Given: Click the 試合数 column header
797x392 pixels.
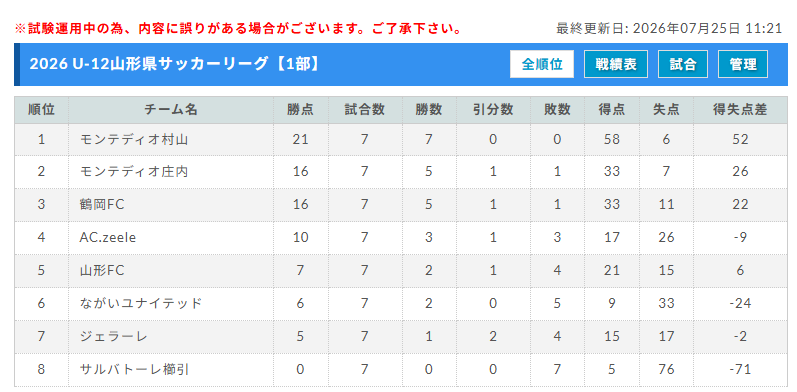Looking at the screenshot, I should coord(365,110).
